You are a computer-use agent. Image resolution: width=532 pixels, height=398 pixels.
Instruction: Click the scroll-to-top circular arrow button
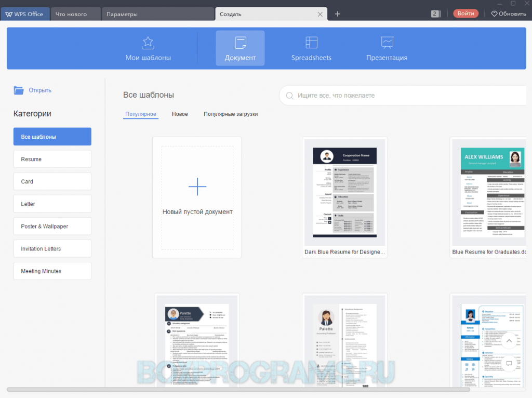point(509,341)
